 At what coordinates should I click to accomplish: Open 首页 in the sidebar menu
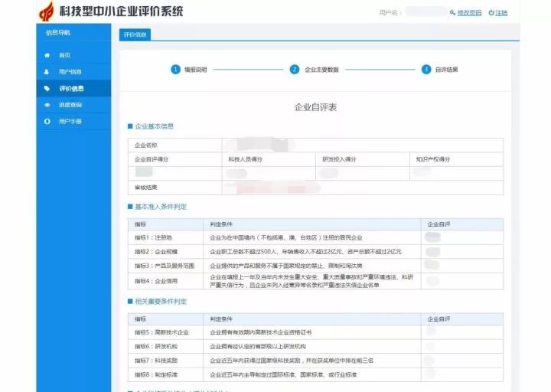point(65,55)
